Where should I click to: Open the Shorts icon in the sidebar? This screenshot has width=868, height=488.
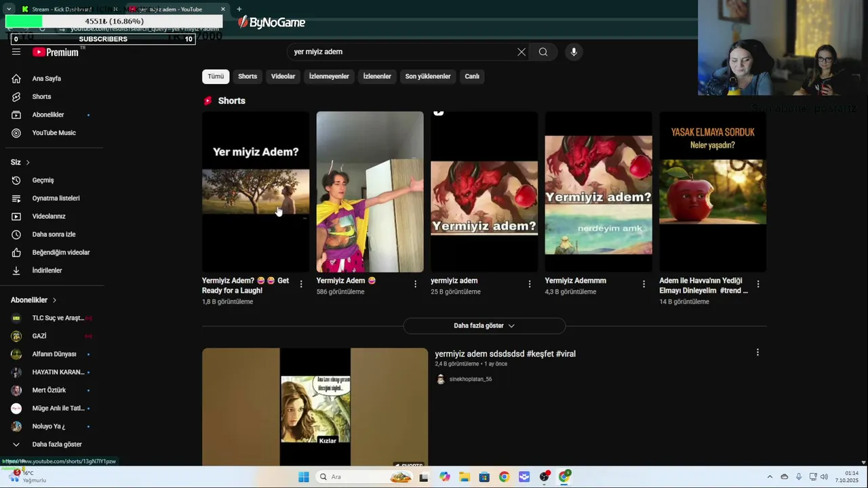pos(16,97)
